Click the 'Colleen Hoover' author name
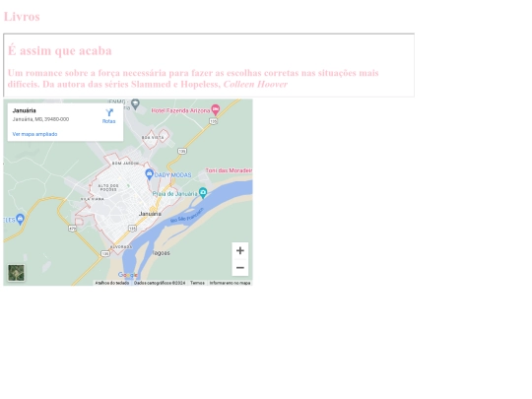 click(255, 84)
